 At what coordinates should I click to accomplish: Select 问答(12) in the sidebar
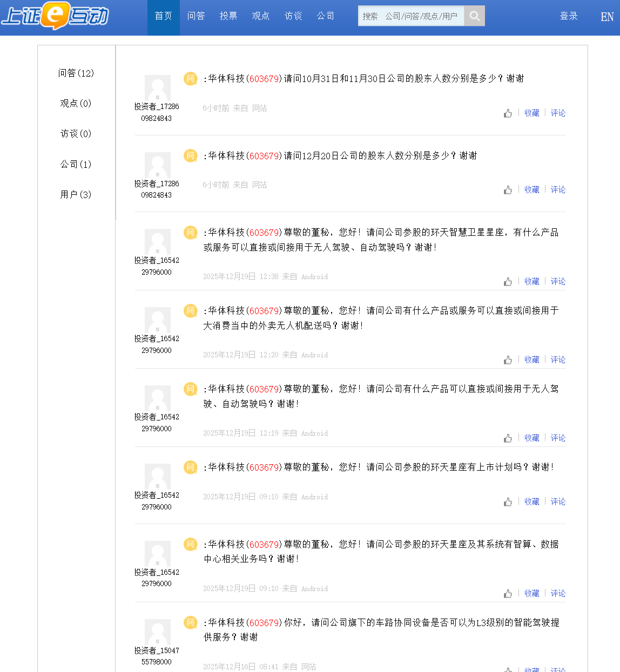(x=76, y=73)
